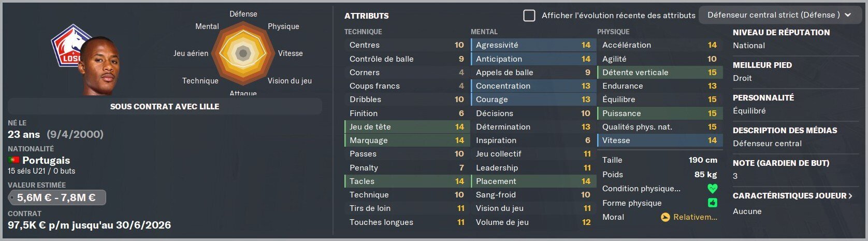Click the player face portrait
The image size is (868, 241).
100,66
